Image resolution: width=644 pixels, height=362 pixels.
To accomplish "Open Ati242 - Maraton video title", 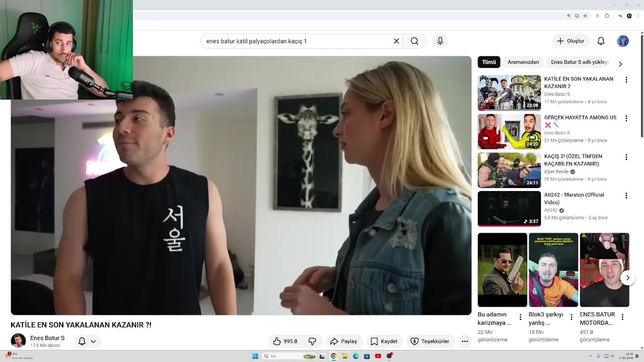I will 574,199.
